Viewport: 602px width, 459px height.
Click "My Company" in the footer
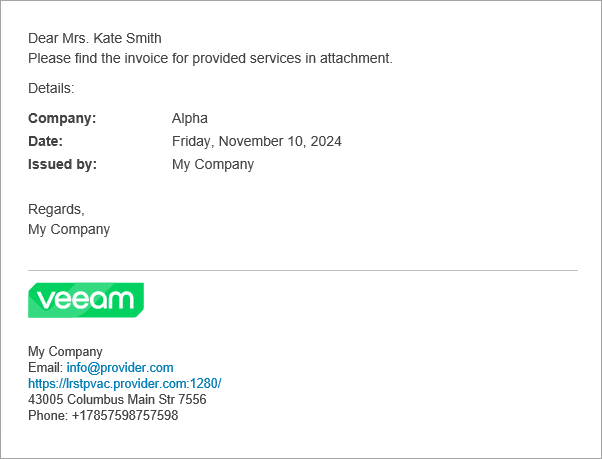tap(65, 352)
